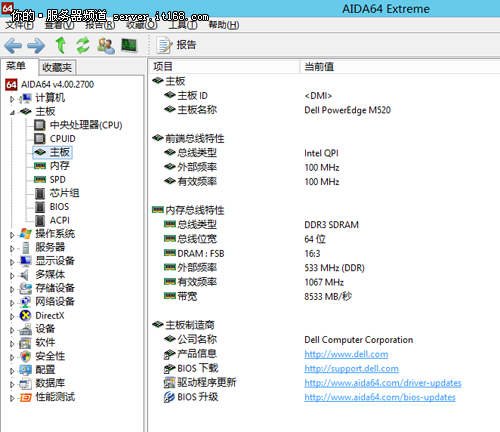Open the 帮助(H) menu
500x432 pixels.
coord(224,25)
